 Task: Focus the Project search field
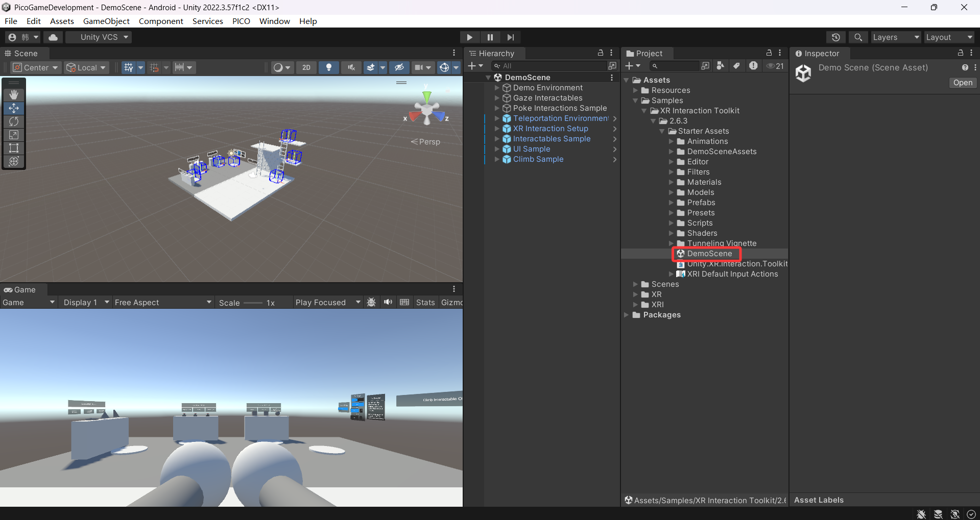(x=674, y=66)
